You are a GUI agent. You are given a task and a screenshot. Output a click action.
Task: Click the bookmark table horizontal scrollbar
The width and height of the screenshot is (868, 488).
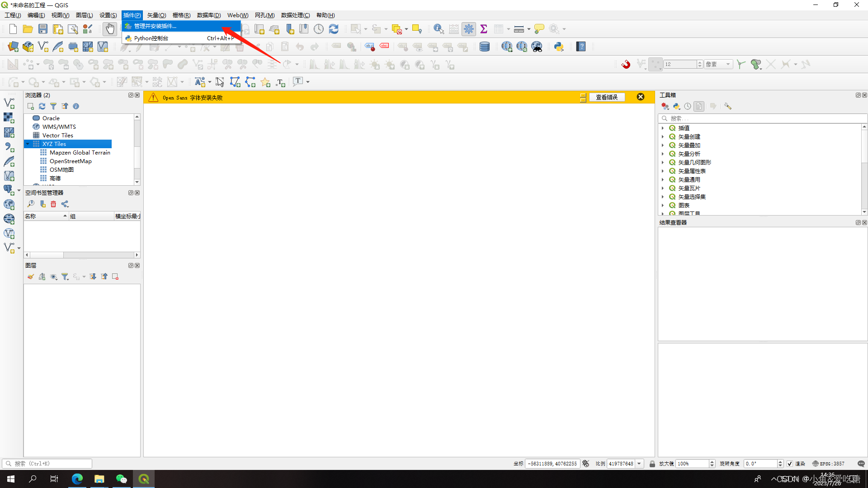(x=82, y=255)
